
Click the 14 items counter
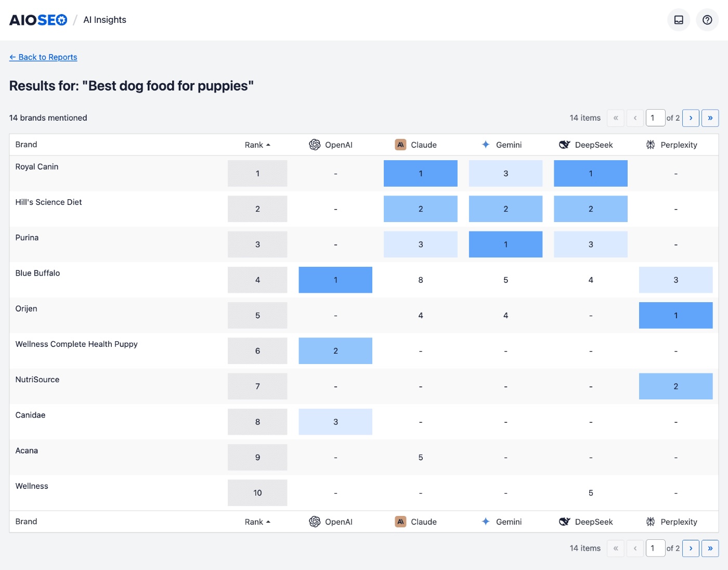[x=584, y=118]
